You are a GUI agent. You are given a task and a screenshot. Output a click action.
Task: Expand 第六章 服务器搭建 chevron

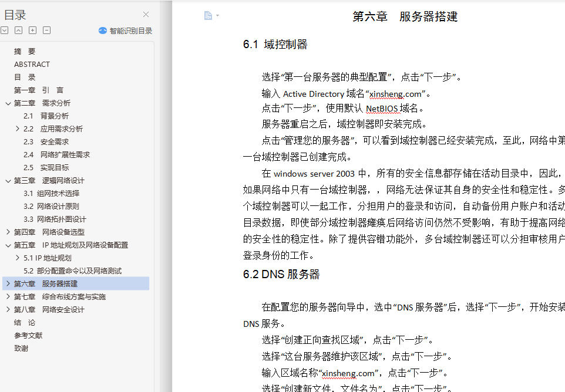click(x=8, y=283)
